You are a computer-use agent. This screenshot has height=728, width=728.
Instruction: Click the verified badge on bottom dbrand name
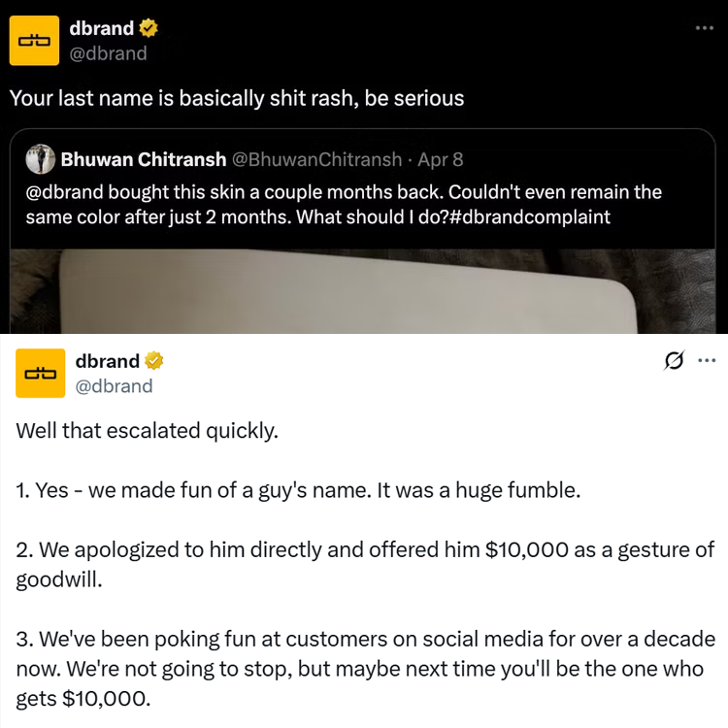point(154,361)
